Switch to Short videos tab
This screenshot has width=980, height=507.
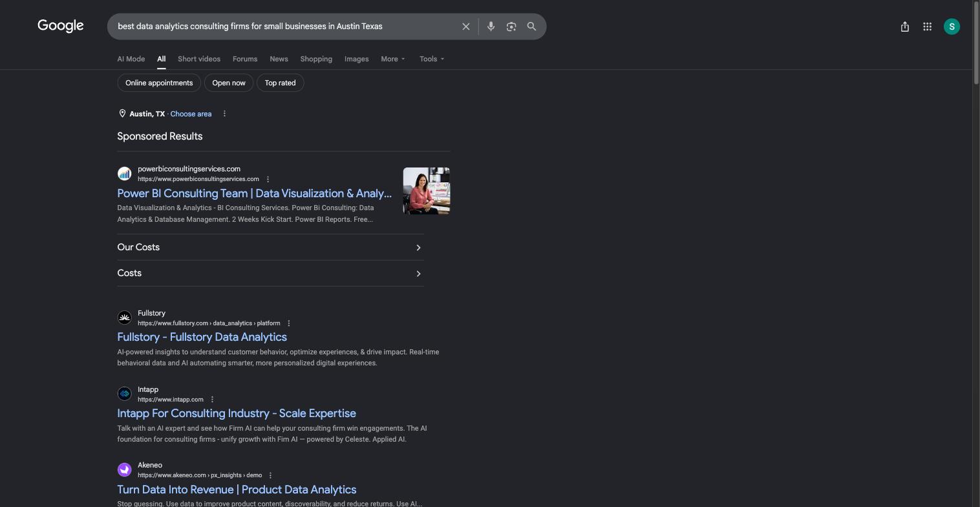tap(199, 59)
